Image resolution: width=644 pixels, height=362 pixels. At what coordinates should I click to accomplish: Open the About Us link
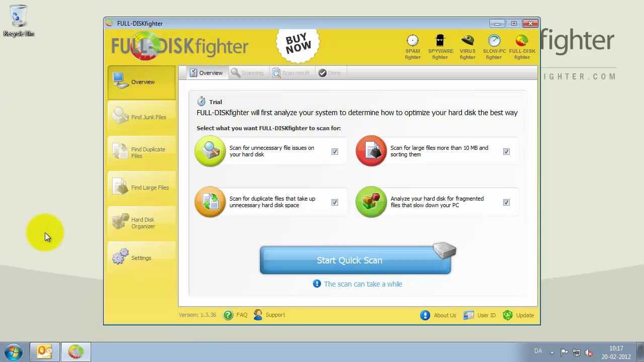coord(445,315)
